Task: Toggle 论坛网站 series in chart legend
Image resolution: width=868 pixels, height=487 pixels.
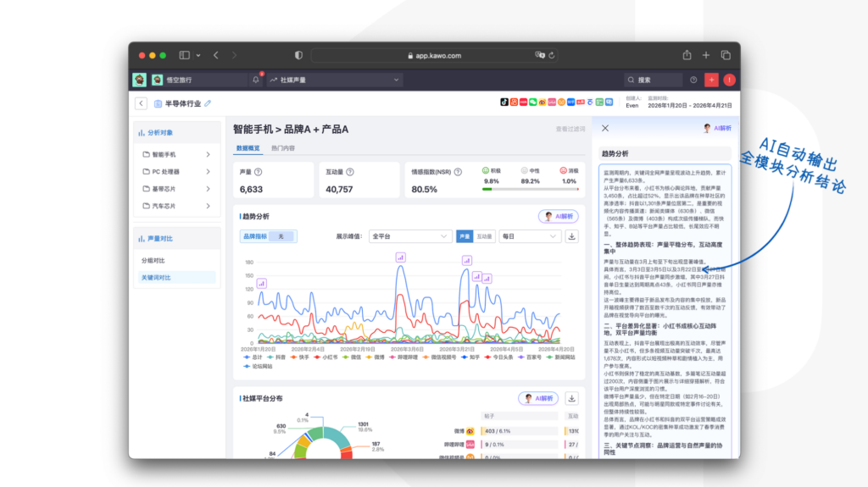Action: click(x=258, y=367)
